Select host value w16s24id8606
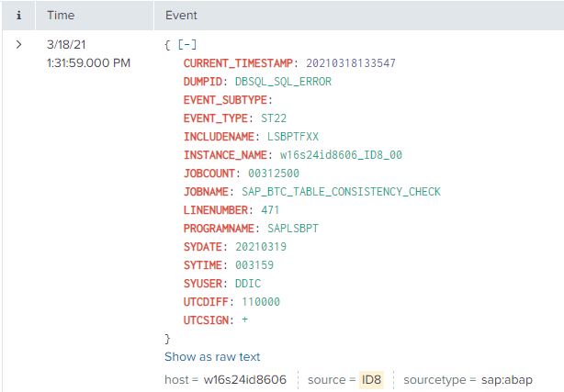Screen dimensions: 564x392 tap(245, 379)
